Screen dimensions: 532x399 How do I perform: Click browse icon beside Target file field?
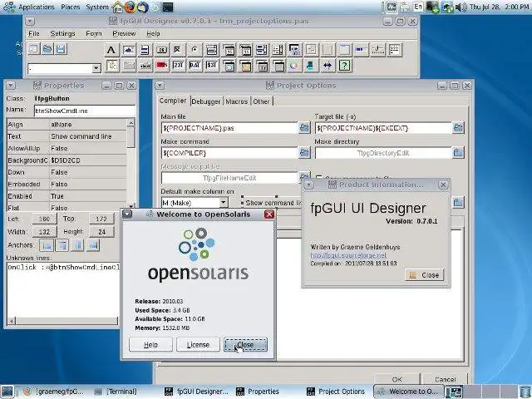tap(458, 127)
